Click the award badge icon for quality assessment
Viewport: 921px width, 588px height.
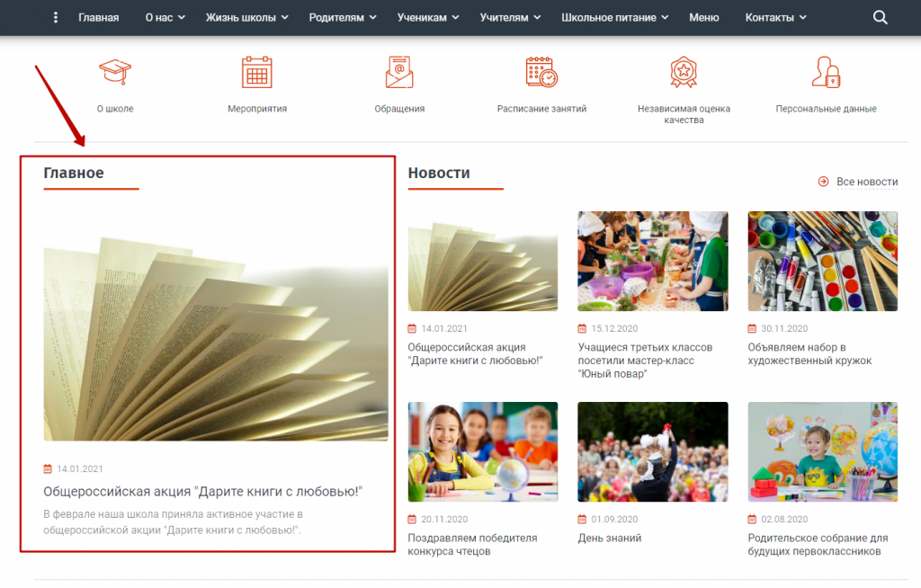(684, 72)
